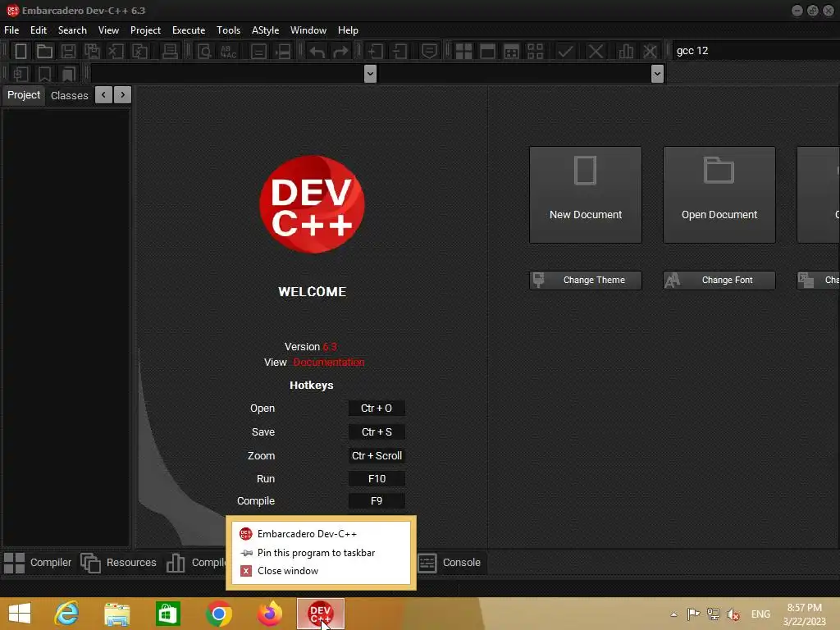
Task: Open the gcc 12 compiler set selector
Action: click(756, 51)
